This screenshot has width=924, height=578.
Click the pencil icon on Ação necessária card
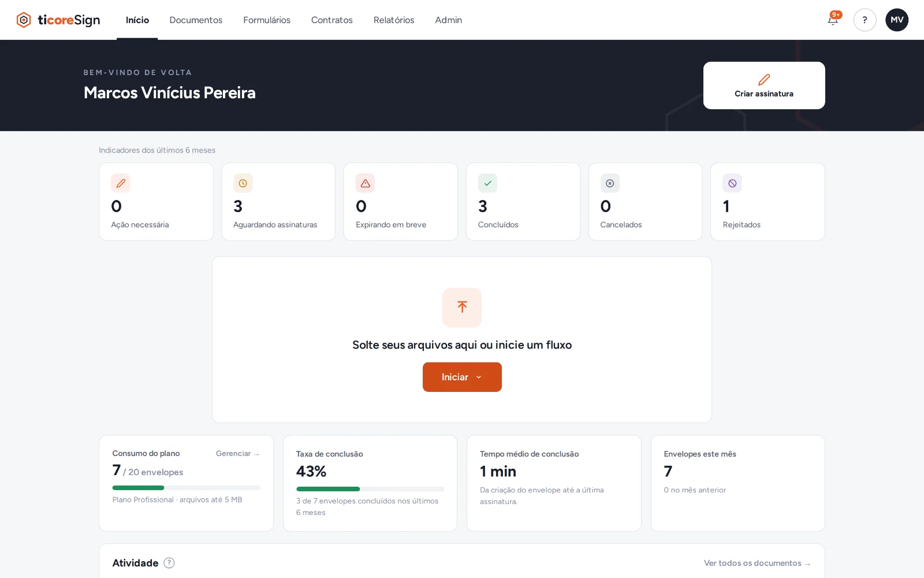121,183
